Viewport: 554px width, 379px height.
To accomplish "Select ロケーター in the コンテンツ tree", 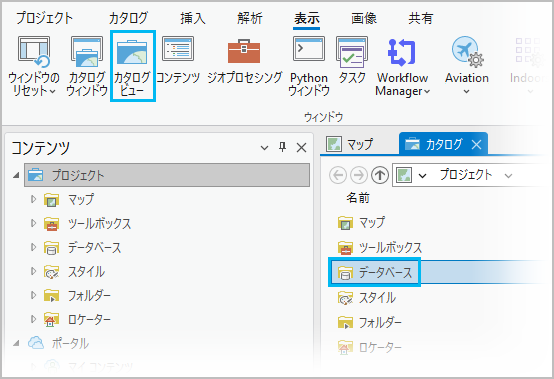I will point(77,319).
